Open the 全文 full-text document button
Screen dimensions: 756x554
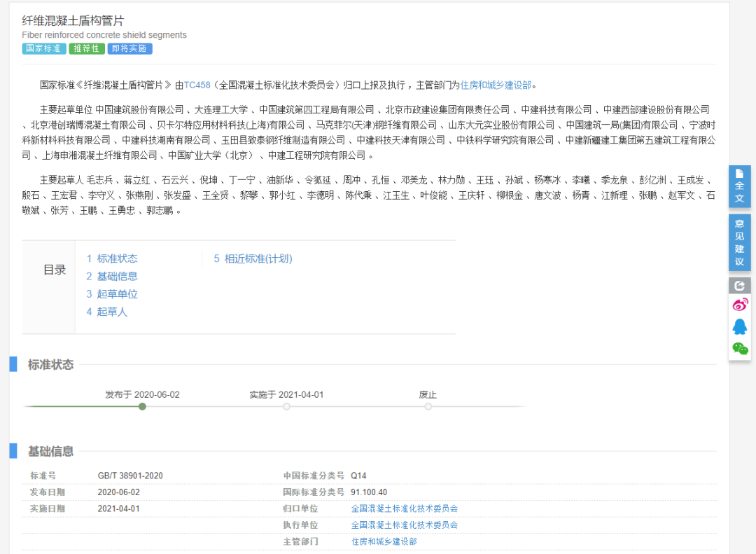(739, 186)
